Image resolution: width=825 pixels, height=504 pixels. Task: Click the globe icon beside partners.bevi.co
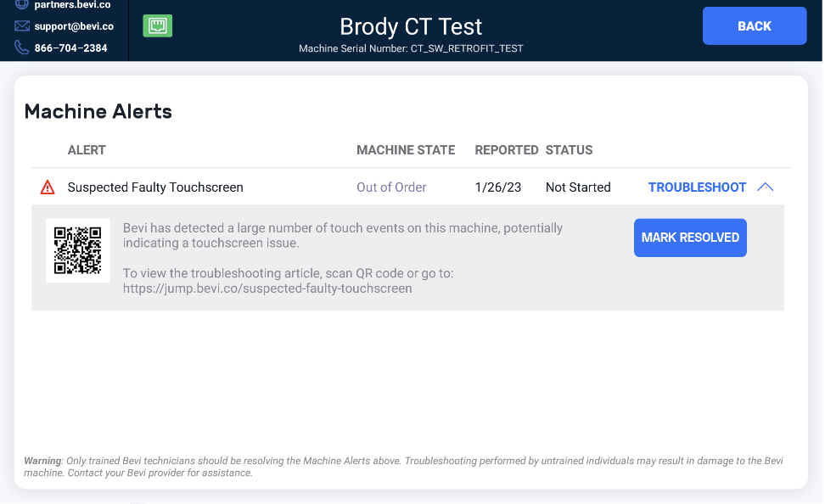click(21, 5)
